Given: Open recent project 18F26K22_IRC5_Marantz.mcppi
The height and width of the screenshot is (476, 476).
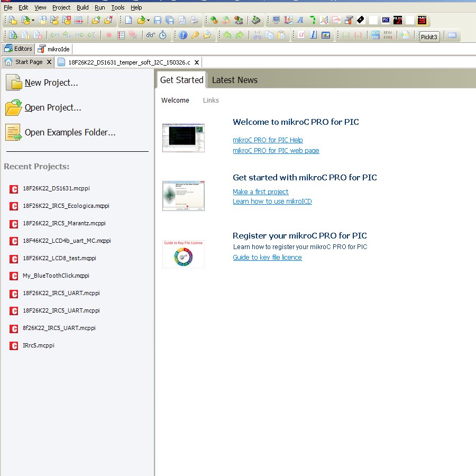Looking at the screenshot, I should [x=64, y=223].
